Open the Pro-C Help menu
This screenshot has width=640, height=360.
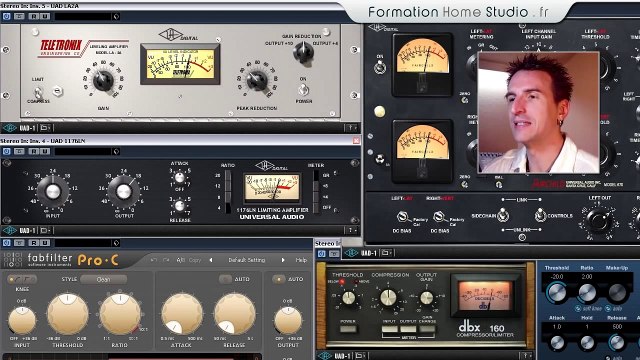pyautogui.click(x=301, y=260)
